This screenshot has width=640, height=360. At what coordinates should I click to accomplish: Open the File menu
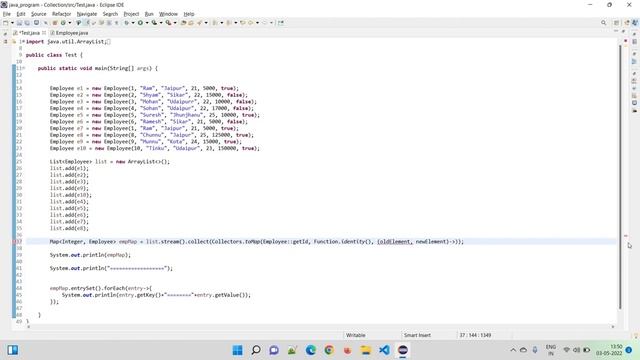(7, 14)
